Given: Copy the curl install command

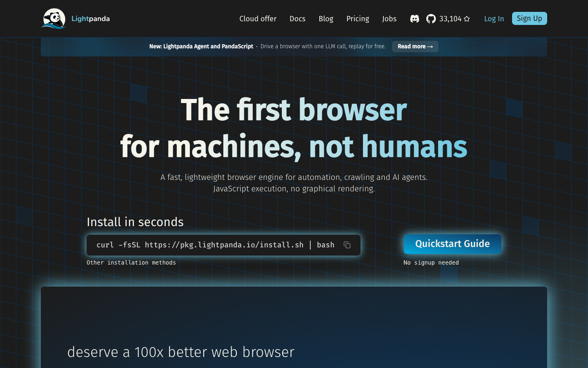Looking at the screenshot, I should pyautogui.click(x=347, y=245).
